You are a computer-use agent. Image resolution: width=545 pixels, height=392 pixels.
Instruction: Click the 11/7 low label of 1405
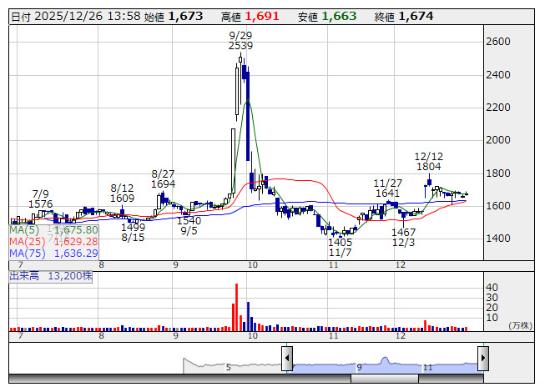341,247
